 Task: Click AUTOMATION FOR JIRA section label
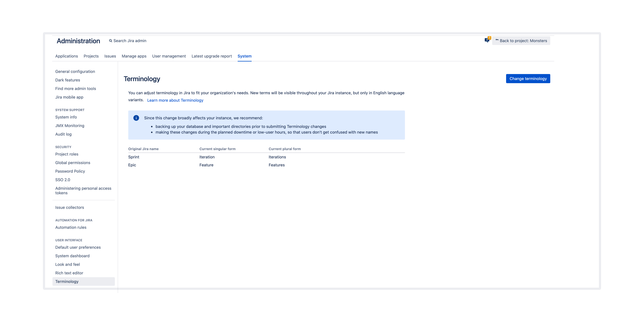pyautogui.click(x=74, y=220)
